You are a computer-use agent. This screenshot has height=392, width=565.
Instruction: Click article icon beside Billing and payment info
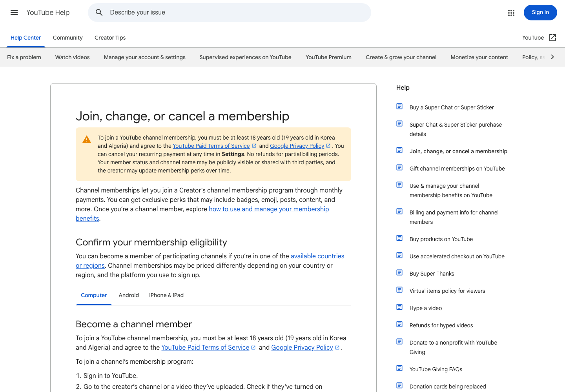coord(399,211)
